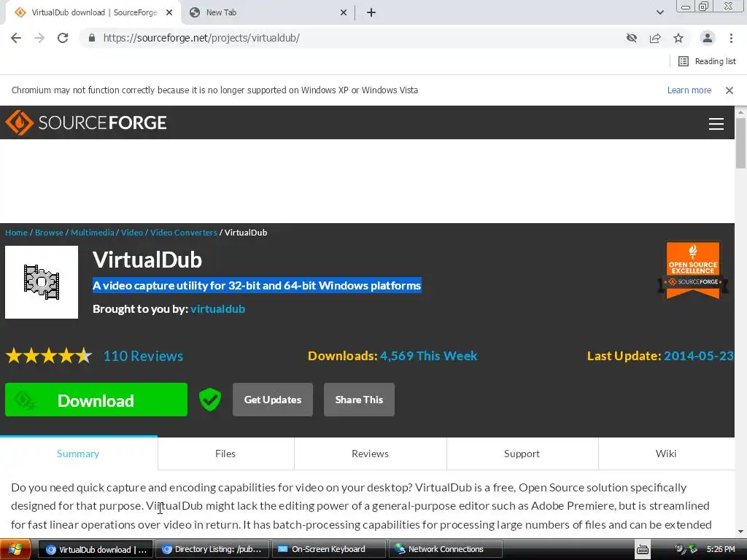This screenshot has height=560, width=747.
Task: Click the VirtualDub project icon
Action: pos(42,282)
